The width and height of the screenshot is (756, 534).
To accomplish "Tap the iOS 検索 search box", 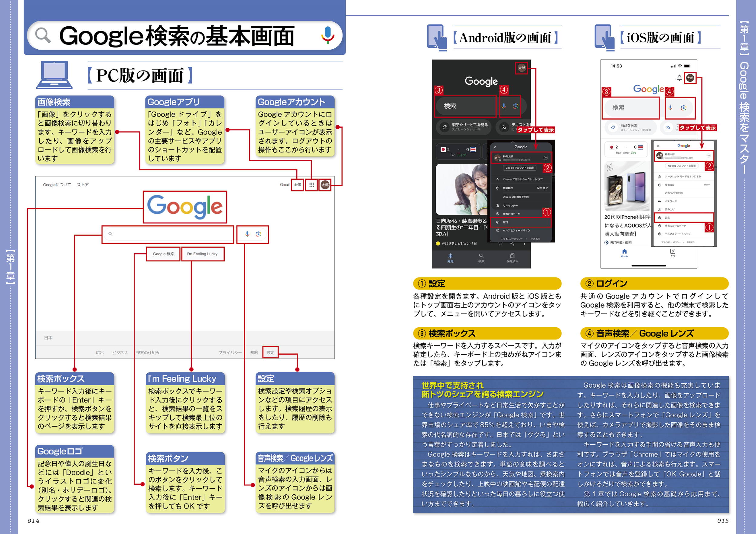I will [631, 108].
